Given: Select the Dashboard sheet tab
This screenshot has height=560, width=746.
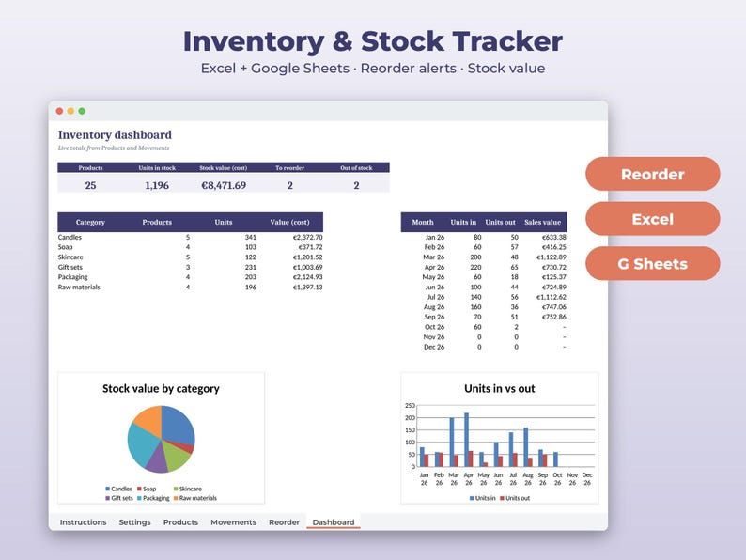Looking at the screenshot, I should [x=333, y=521].
